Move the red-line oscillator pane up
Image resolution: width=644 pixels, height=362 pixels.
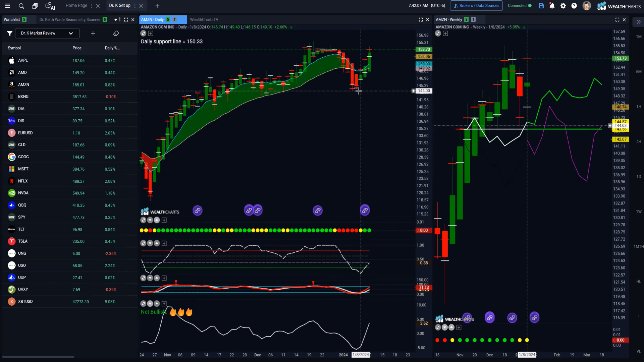coord(157,278)
